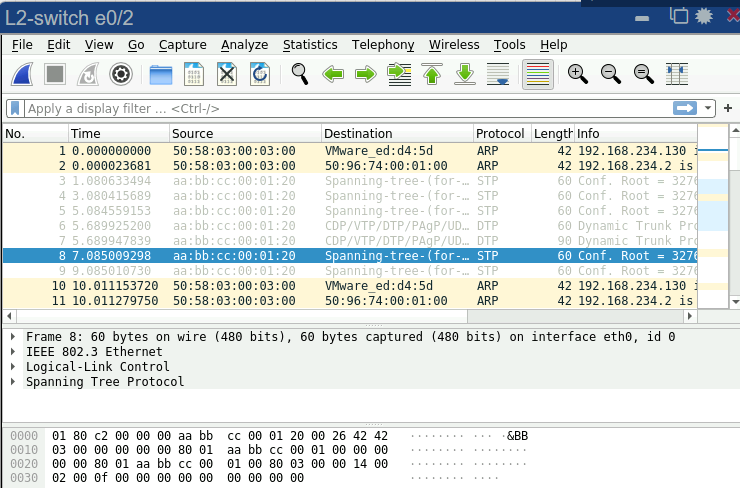
Task: Open display filter history dropdown
Action: (x=707, y=108)
